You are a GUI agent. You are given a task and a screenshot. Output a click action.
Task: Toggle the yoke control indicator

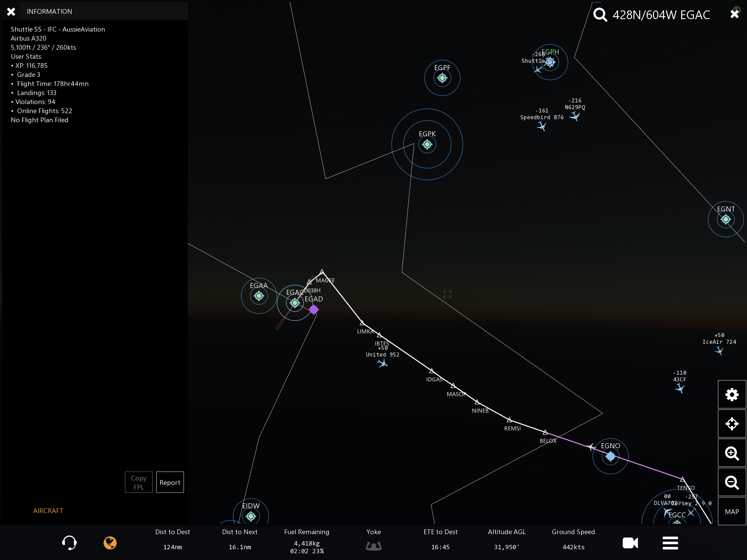373,546
